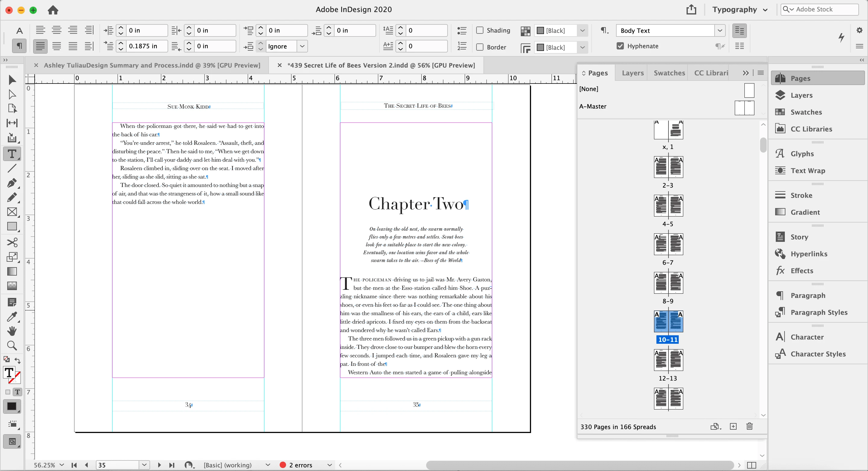Create a new page in Pages panel
Viewport: 868px width, 471px height.
click(733, 426)
